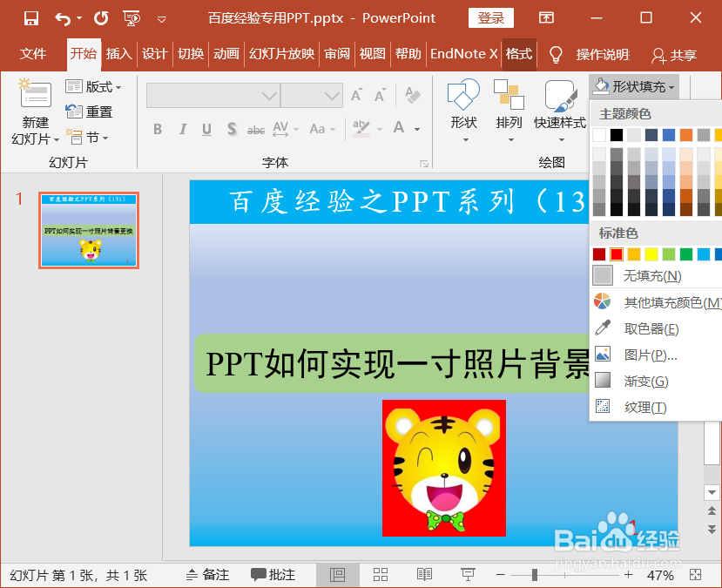Viewport: 722px width, 588px height.
Task: Switch to the 切换 tab
Action: (191, 54)
